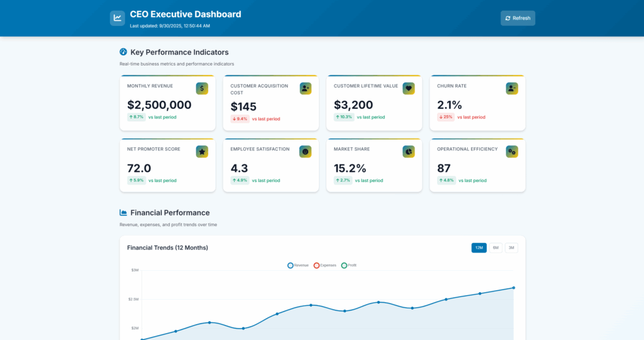
Task: Click the user-minus icon on Churn Rate card
Action: (x=512, y=89)
